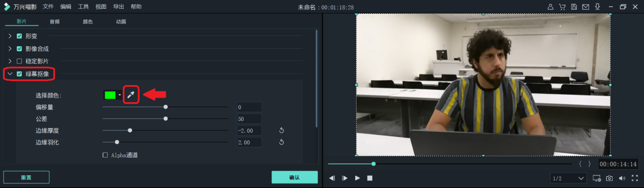Set the mark-in left brace
Image resolution: width=644 pixels, height=188 pixels.
580,164
